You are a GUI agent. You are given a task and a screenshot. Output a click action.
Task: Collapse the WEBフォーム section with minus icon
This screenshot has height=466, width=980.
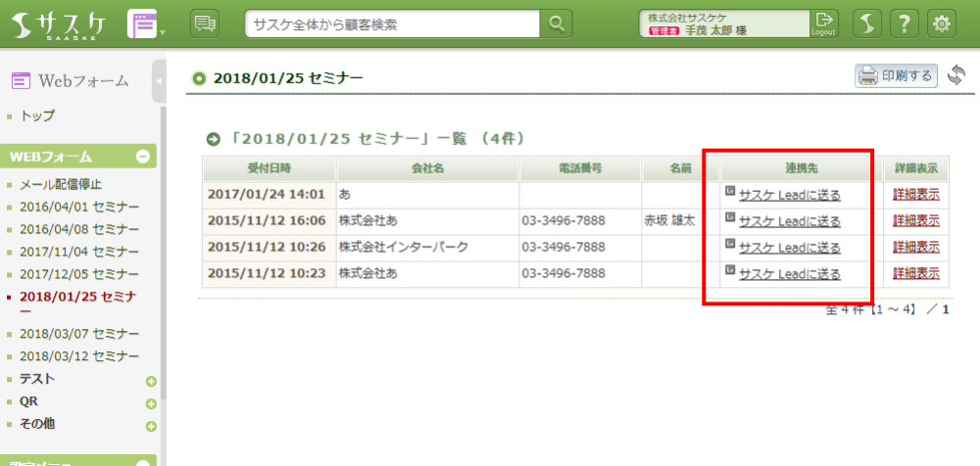[x=142, y=157]
